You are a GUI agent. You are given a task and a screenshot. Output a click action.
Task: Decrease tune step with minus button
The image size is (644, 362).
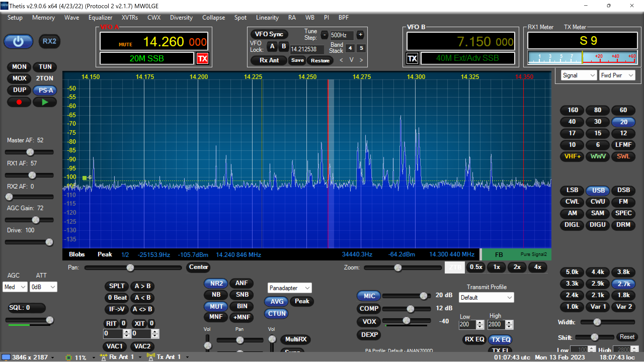click(x=324, y=35)
